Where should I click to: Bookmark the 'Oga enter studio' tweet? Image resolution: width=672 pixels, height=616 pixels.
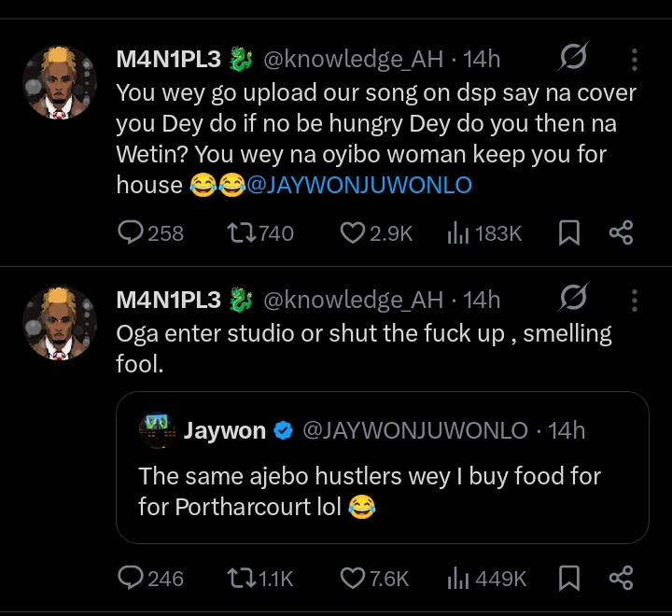tap(568, 579)
